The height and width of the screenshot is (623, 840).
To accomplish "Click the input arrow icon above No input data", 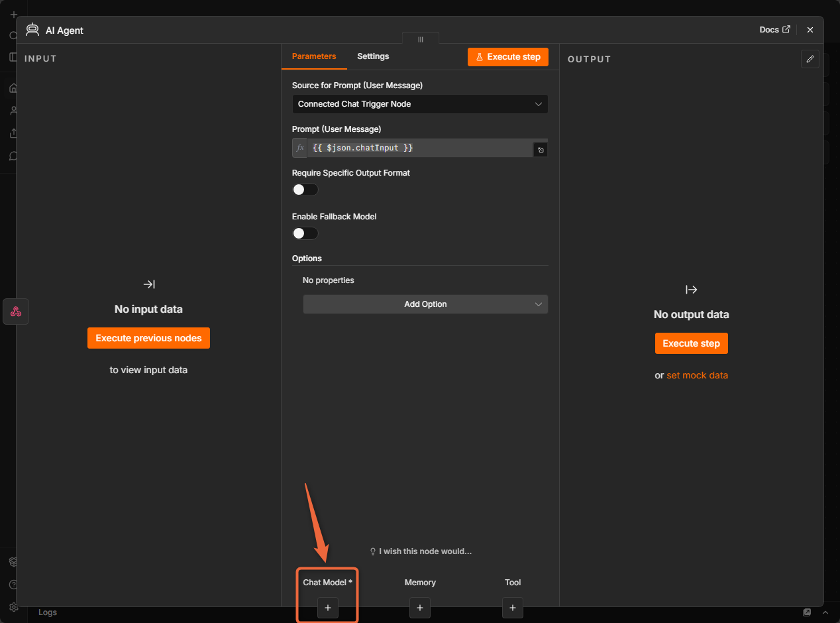I will point(149,284).
